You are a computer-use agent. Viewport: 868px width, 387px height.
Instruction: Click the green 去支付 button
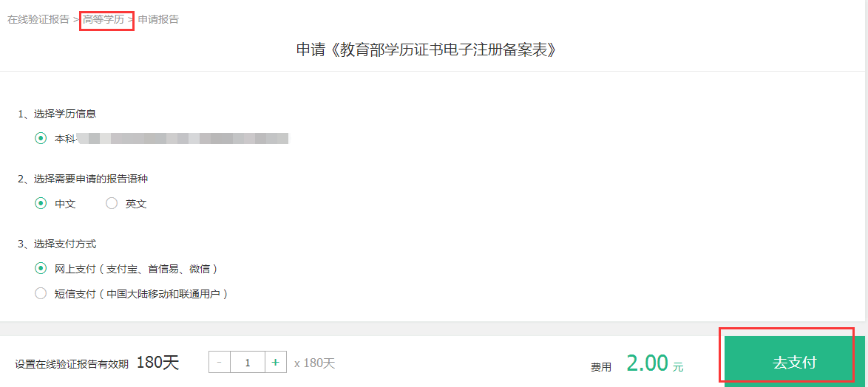click(794, 361)
